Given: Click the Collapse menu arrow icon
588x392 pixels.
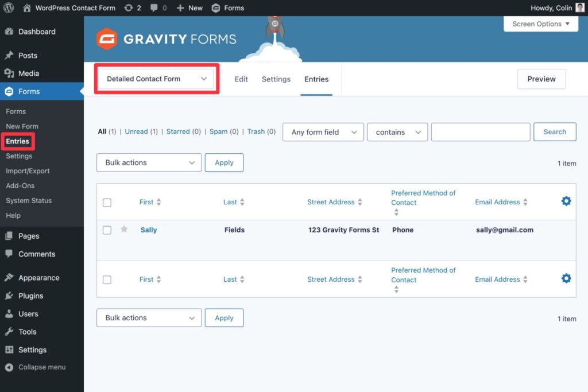Looking at the screenshot, I should [9, 367].
